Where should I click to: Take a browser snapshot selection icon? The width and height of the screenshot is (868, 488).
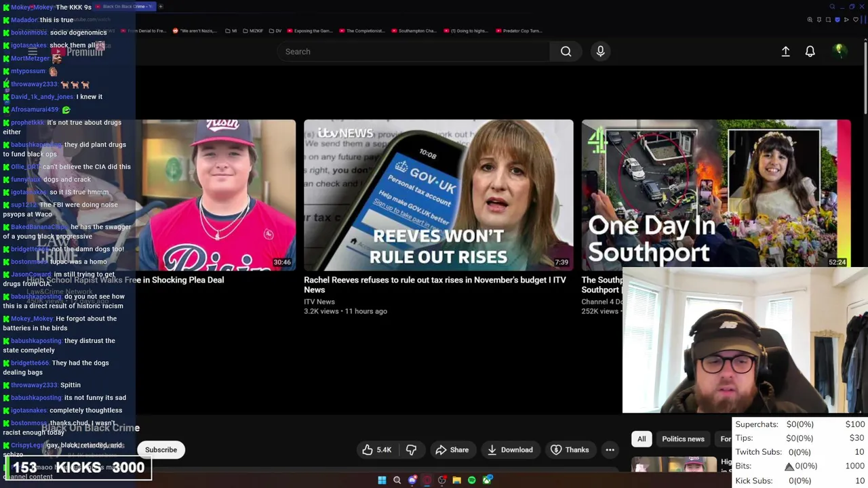click(828, 20)
